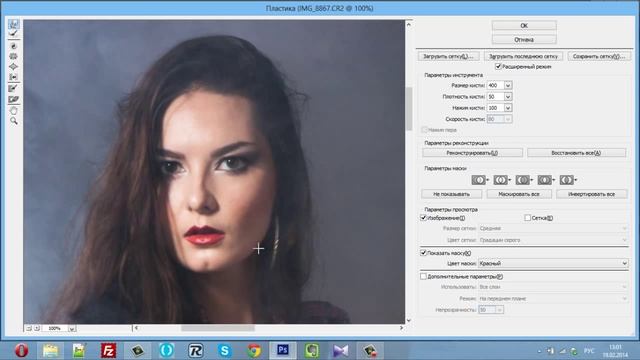Open Opera from the taskbar
640x360 pixels.
[x=22, y=351]
